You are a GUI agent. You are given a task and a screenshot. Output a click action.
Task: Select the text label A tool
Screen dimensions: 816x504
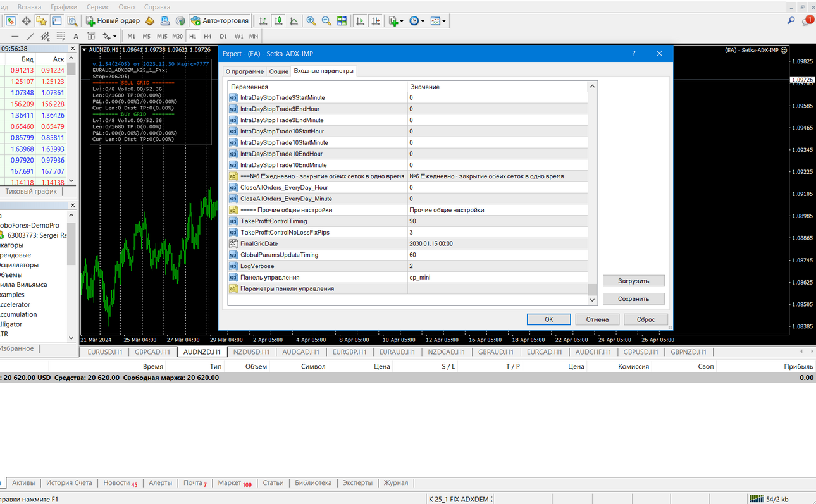click(76, 36)
